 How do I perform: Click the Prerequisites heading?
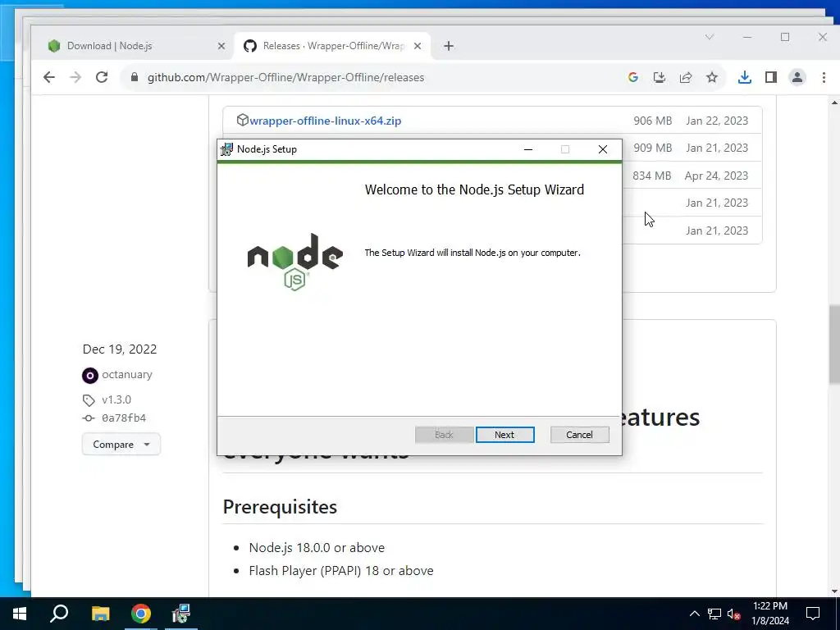[x=280, y=507]
